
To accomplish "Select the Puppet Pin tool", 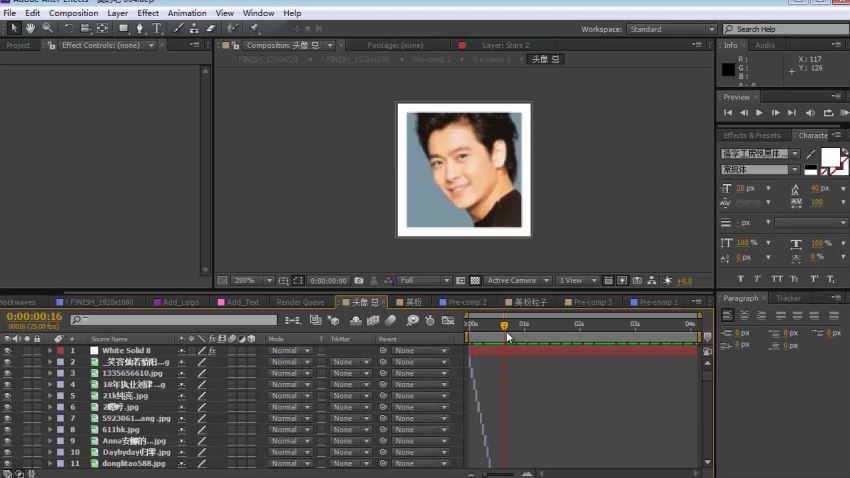I will pos(254,28).
